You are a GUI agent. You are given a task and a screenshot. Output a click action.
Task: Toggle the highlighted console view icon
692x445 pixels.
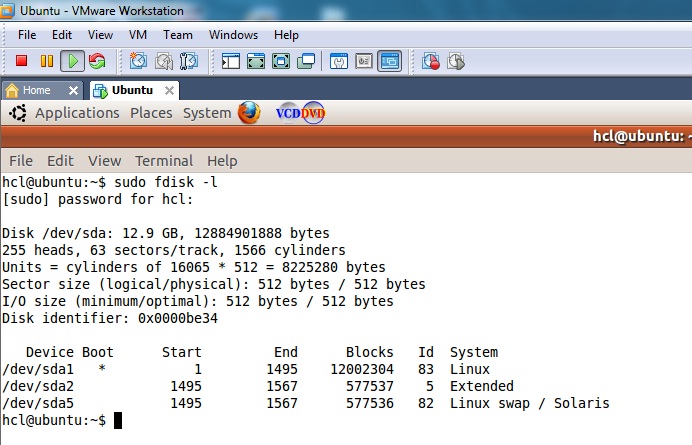[389, 61]
